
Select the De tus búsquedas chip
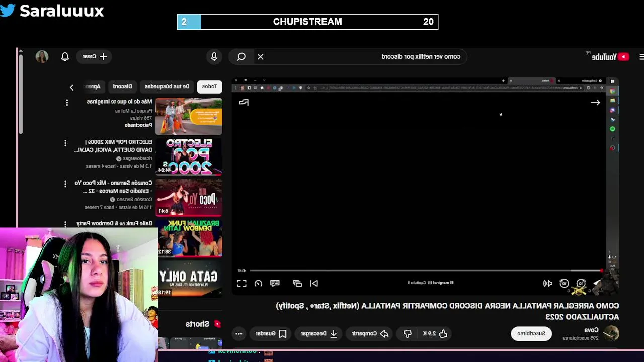coord(167,86)
